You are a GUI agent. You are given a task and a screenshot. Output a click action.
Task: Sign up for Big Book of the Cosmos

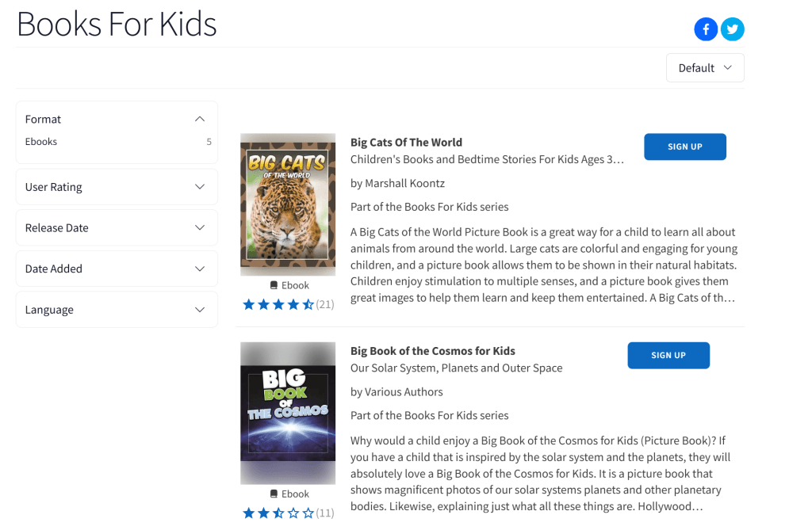[668, 355]
